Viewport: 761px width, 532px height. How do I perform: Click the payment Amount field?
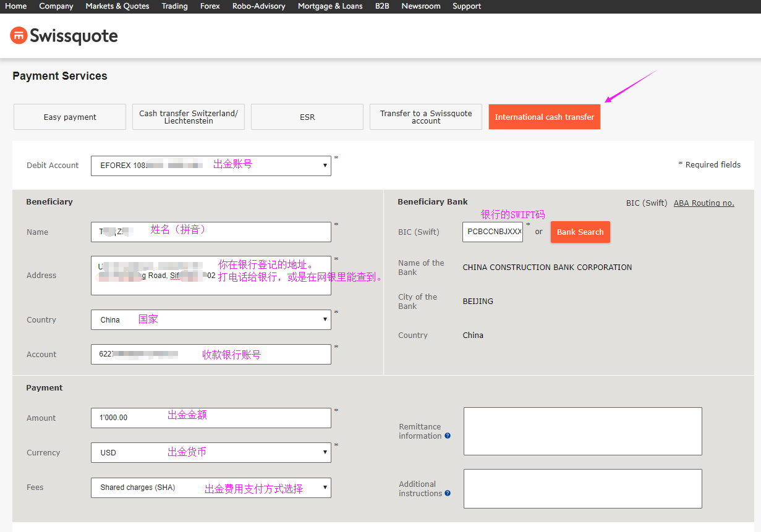(211, 418)
